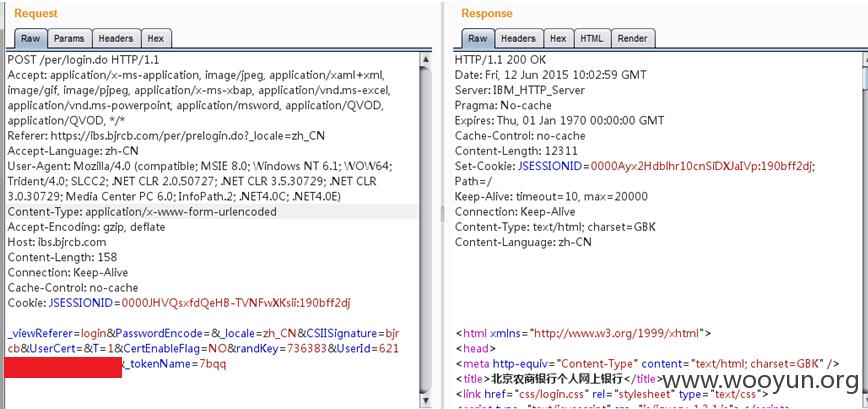Click the Set-Cookie JSESSIONID line in response

tap(635, 166)
